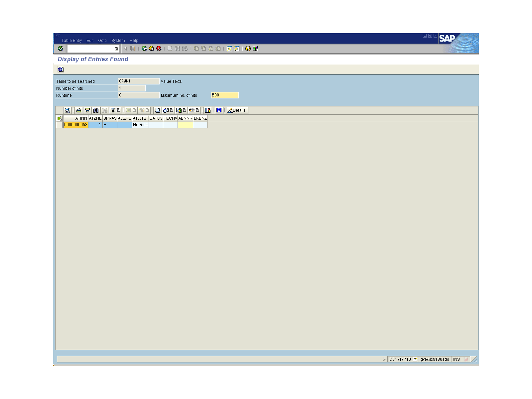The height and width of the screenshot is (399, 532).
Task: Click the ATWTB column header
Action: [x=140, y=118]
